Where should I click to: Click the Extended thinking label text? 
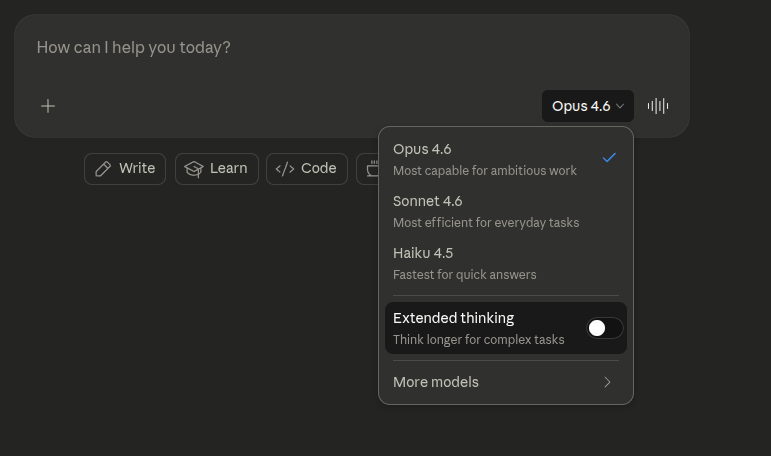coord(453,318)
